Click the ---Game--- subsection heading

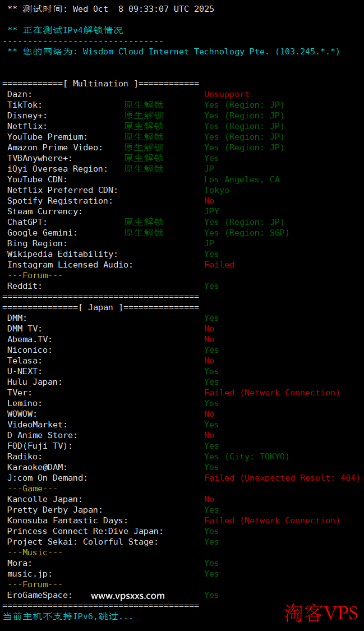tap(33, 489)
